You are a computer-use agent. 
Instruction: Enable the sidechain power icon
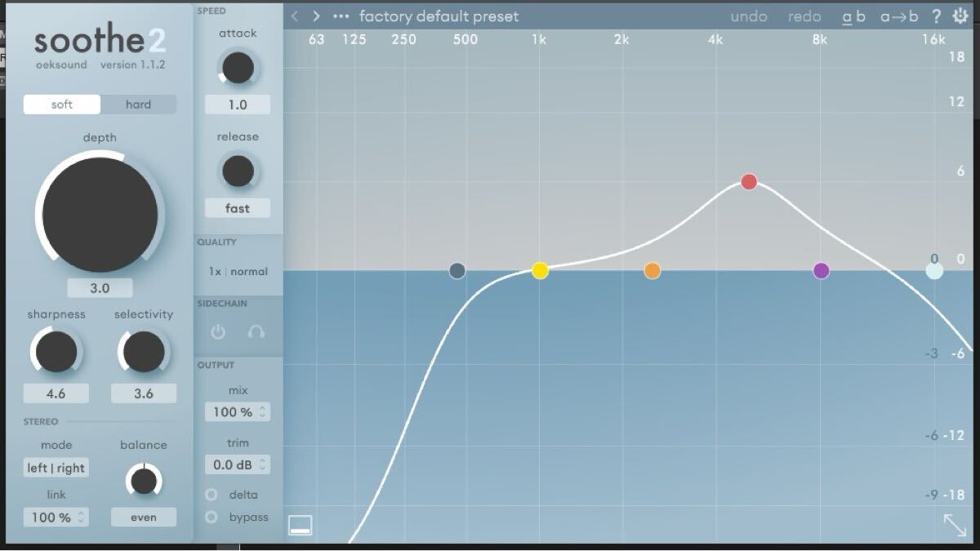[x=218, y=331]
